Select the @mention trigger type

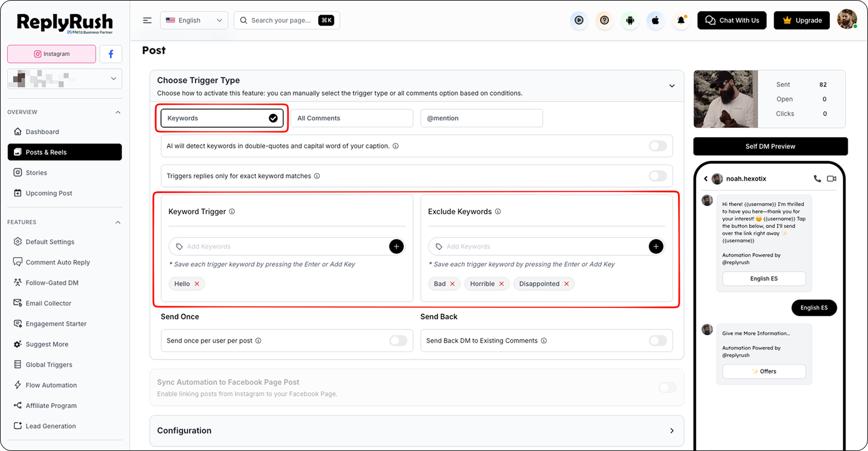[x=481, y=118]
